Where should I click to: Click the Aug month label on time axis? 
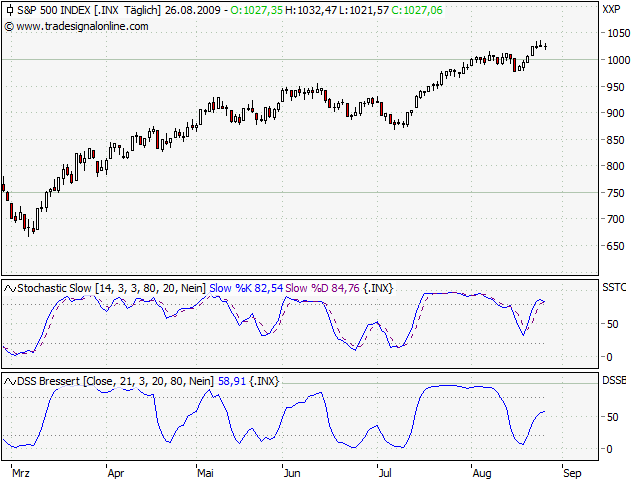click(x=482, y=473)
